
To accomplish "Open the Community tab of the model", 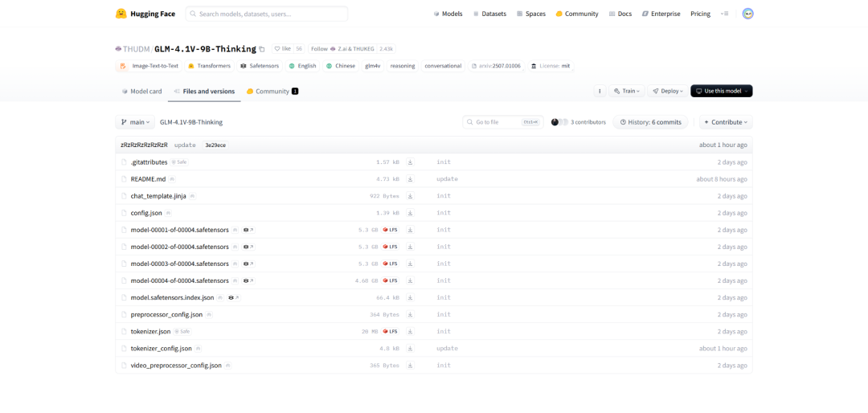I will coord(272,92).
